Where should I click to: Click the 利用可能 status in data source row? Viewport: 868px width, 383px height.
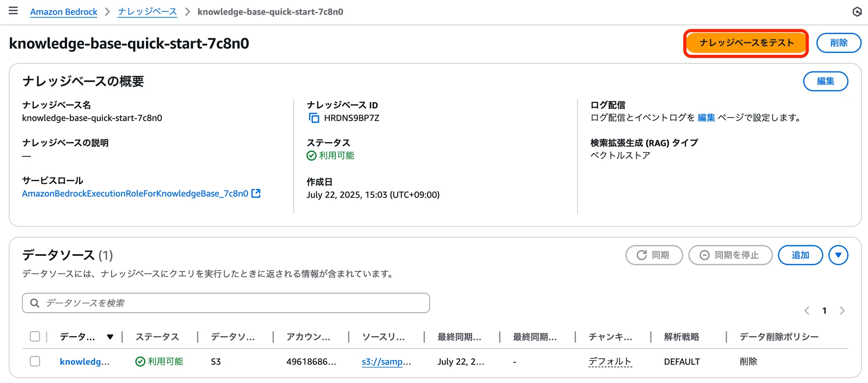click(x=159, y=361)
